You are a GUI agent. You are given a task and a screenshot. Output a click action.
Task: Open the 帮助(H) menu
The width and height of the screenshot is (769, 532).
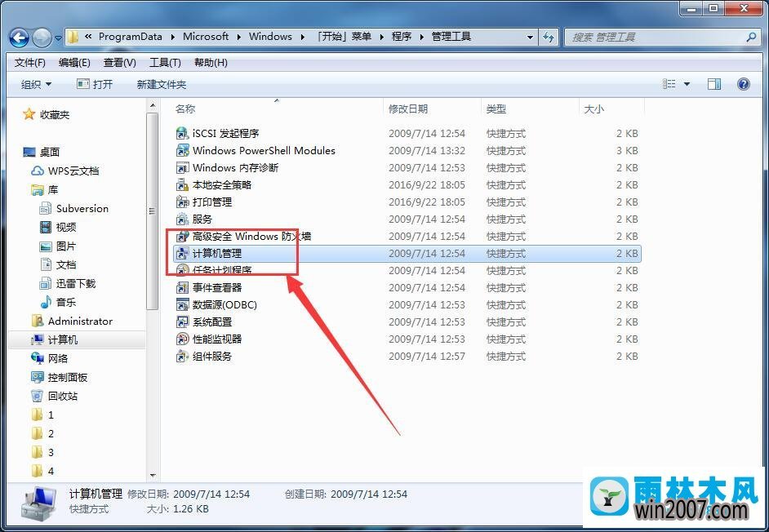point(211,63)
